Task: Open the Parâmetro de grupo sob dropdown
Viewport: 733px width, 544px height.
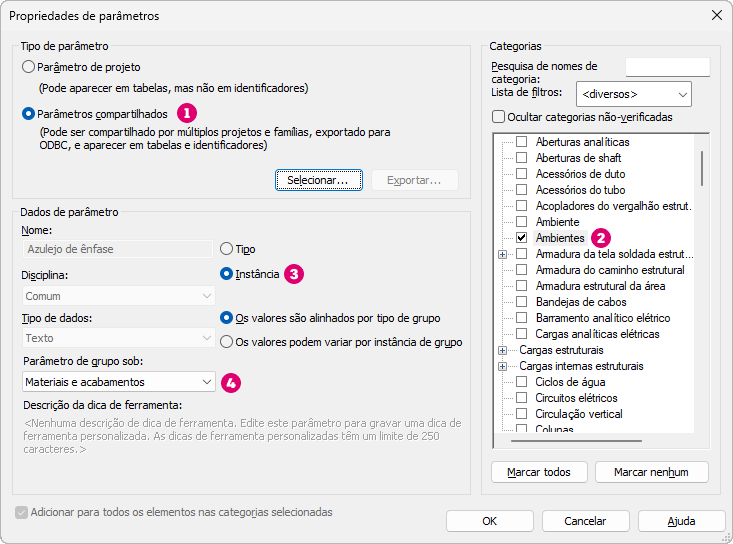Action: pyautogui.click(x=118, y=382)
